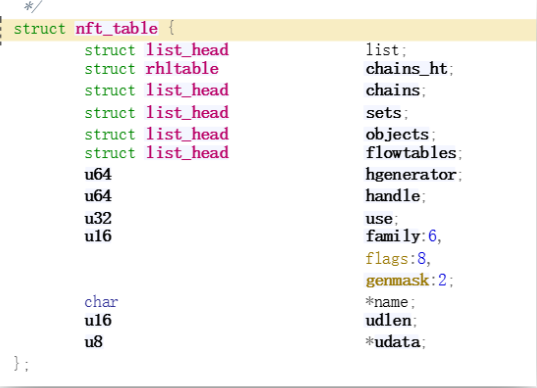Click the u64 type before hgenerator
The width and height of the screenshot is (537, 388).
(98, 175)
